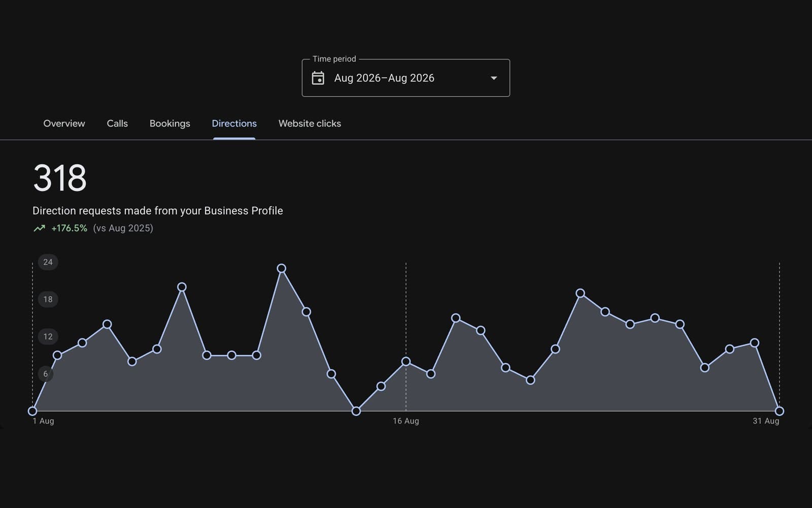Select the highest peak data point on chart
812x508 pixels.
click(281, 268)
